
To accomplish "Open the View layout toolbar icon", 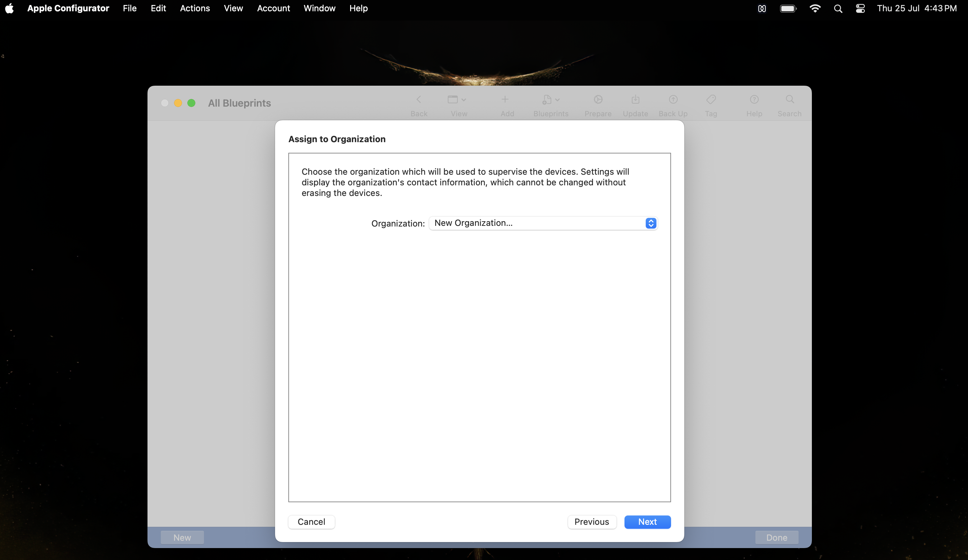I will pyautogui.click(x=452, y=100).
